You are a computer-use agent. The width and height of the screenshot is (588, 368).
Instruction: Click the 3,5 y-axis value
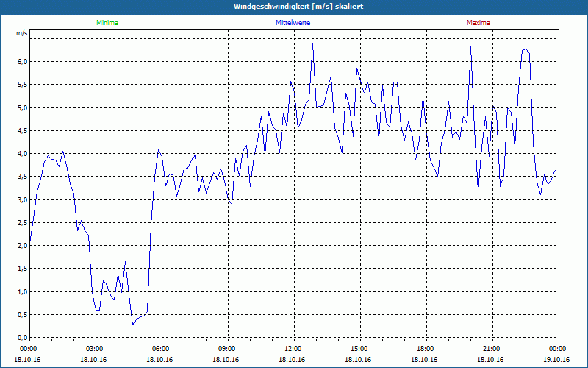22,177
